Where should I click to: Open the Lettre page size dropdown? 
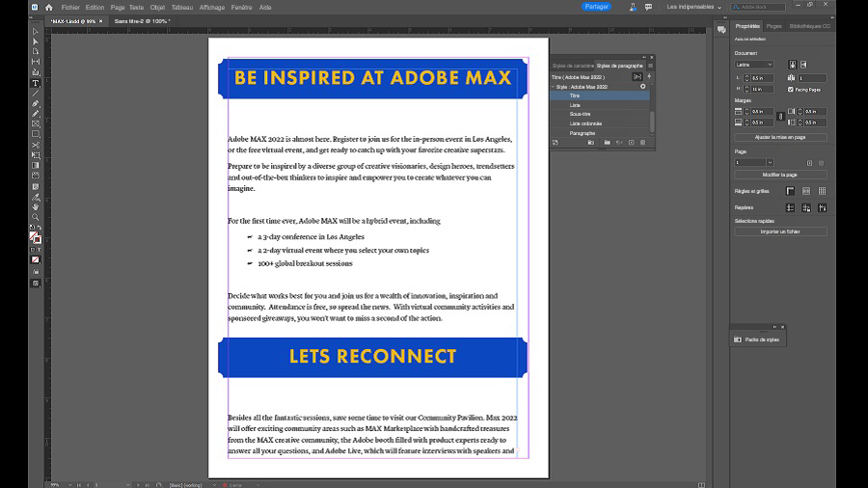(754, 65)
